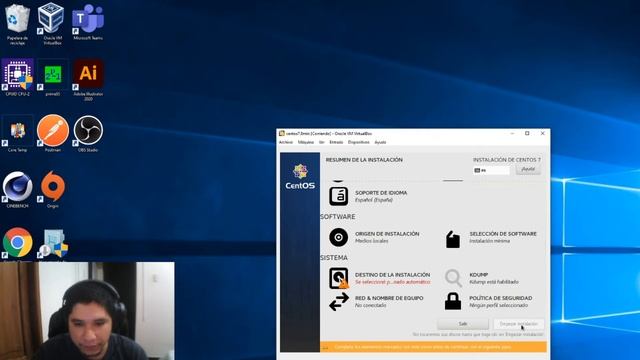Open Destino de la Instalación disk icon
The height and width of the screenshot is (360, 640).
pyautogui.click(x=338, y=278)
